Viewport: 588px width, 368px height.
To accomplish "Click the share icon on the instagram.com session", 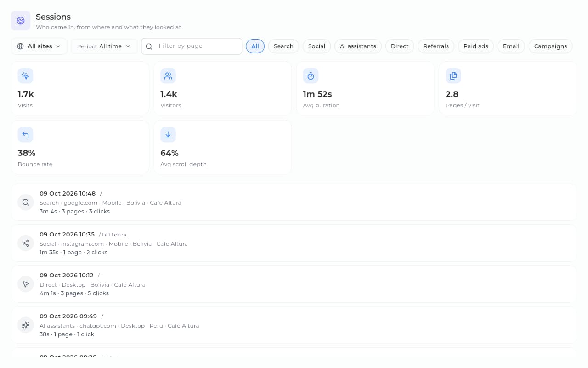I will pyautogui.click(x=26, y=243).
